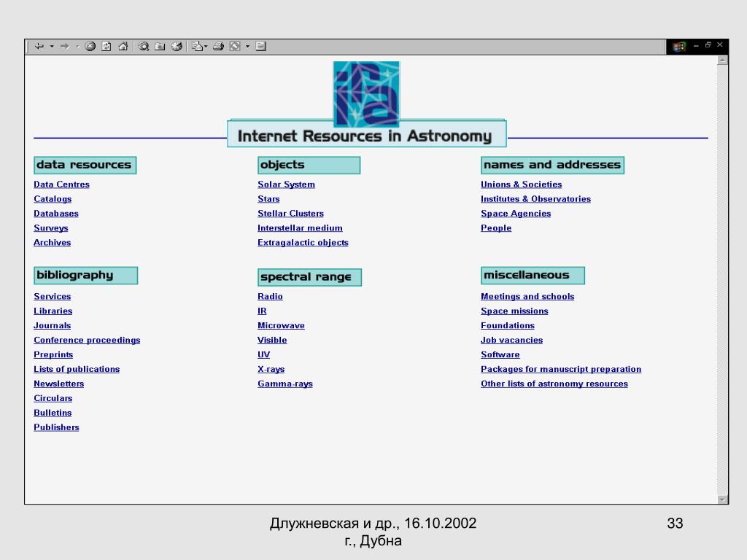Open bibliography Services link

(x=52, y=296)
